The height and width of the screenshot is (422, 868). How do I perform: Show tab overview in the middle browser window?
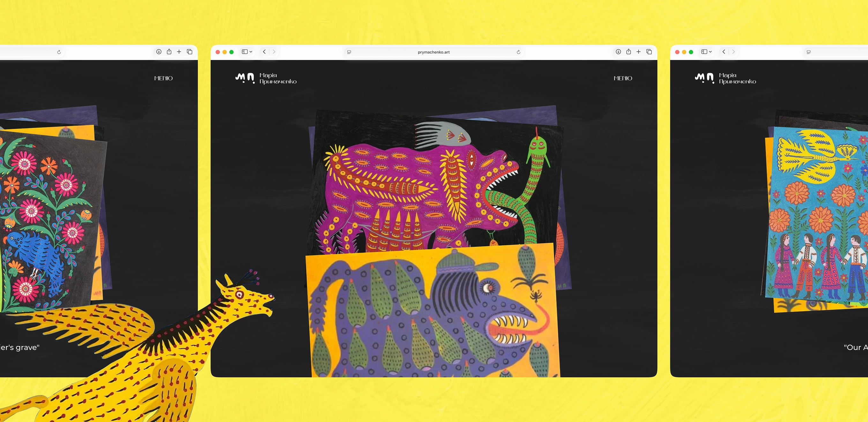click(649, 52)
